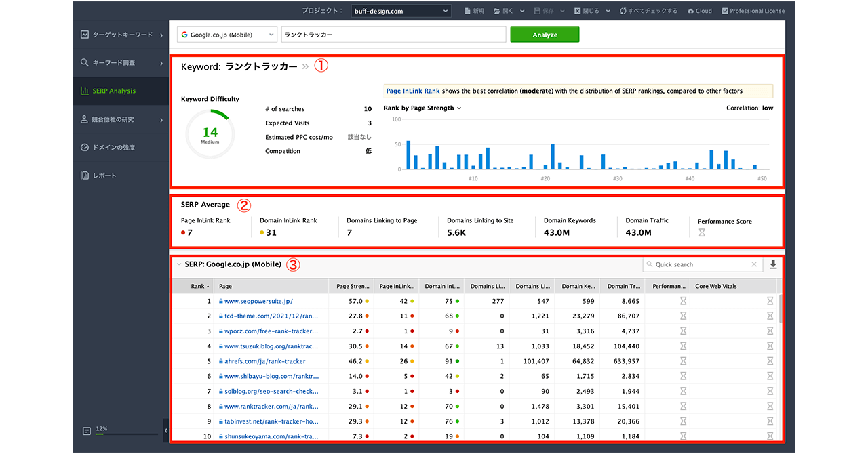Clear the Quick search field with X
The width and height of the screenshot is (868, 454).
[754, 264]
